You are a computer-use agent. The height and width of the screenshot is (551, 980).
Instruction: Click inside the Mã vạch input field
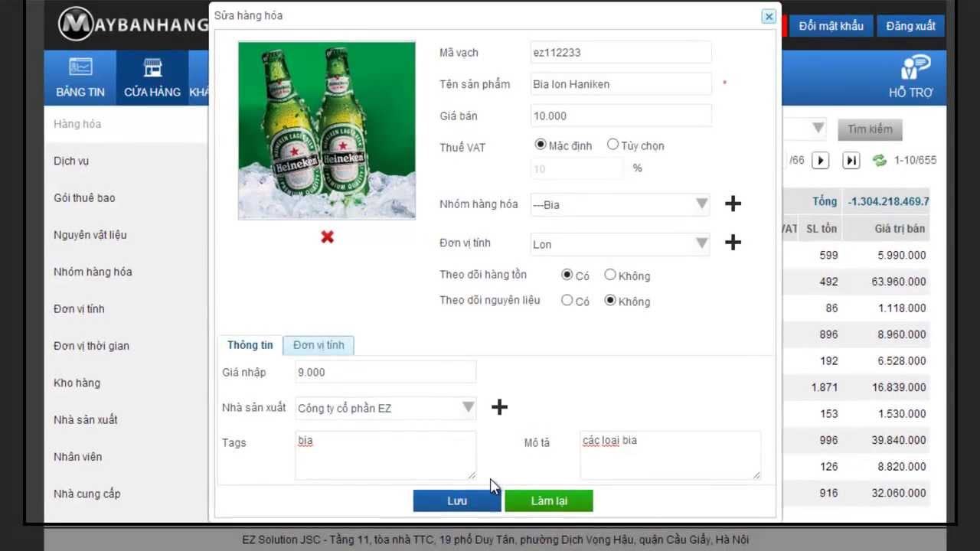[619, 52]
